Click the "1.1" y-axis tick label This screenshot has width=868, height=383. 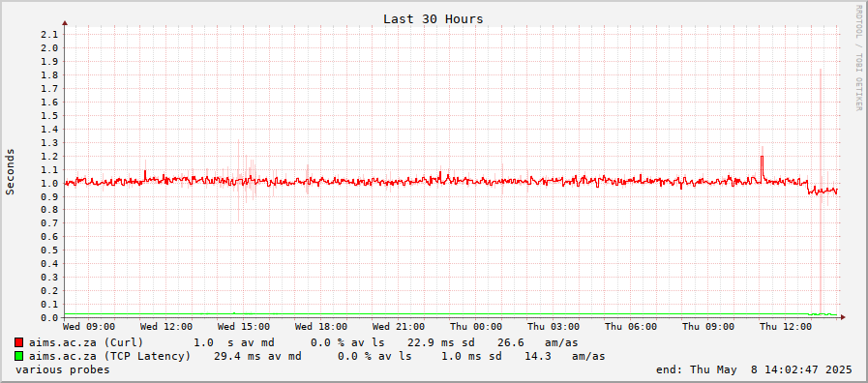pos(48,169)
